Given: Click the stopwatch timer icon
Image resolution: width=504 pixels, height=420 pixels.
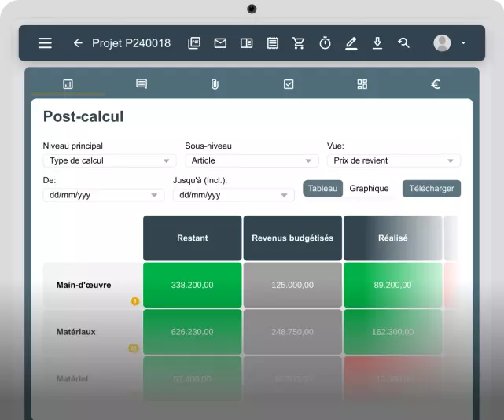Looking at the screenshot, I should 325,43.
